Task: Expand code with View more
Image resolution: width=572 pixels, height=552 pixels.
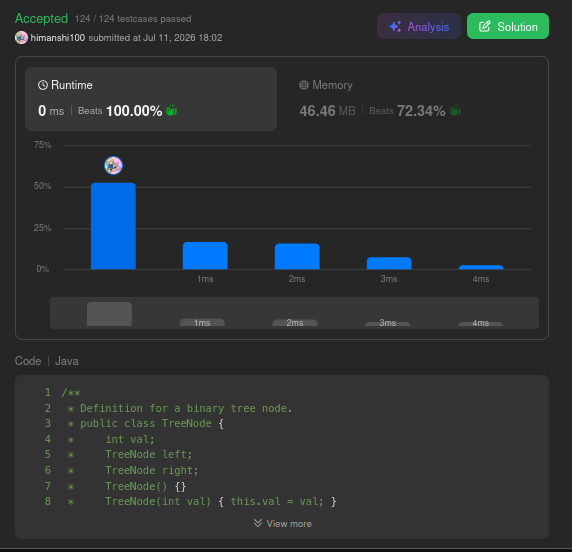Action: pos(282,524)
